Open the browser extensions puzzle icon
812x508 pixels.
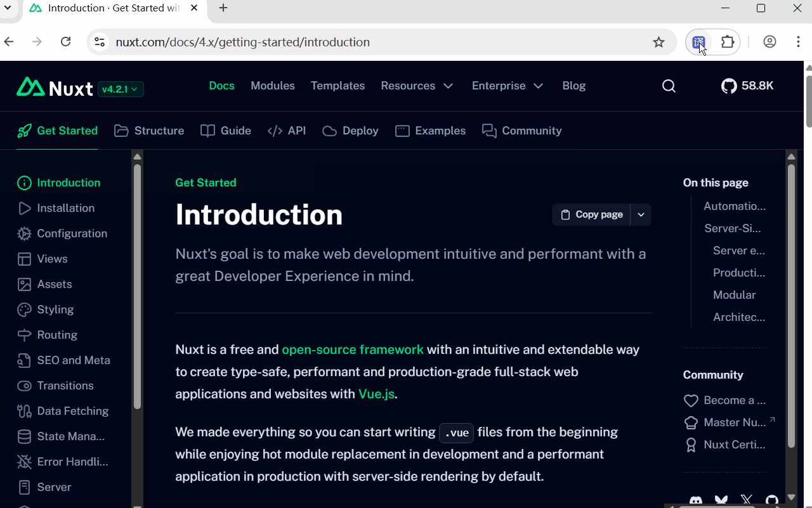[728, 42]
